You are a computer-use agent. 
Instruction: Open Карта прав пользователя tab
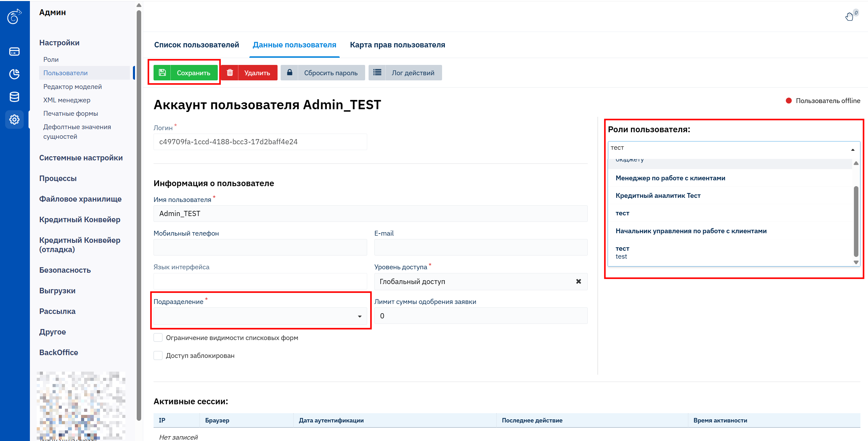tap(397, 45)
